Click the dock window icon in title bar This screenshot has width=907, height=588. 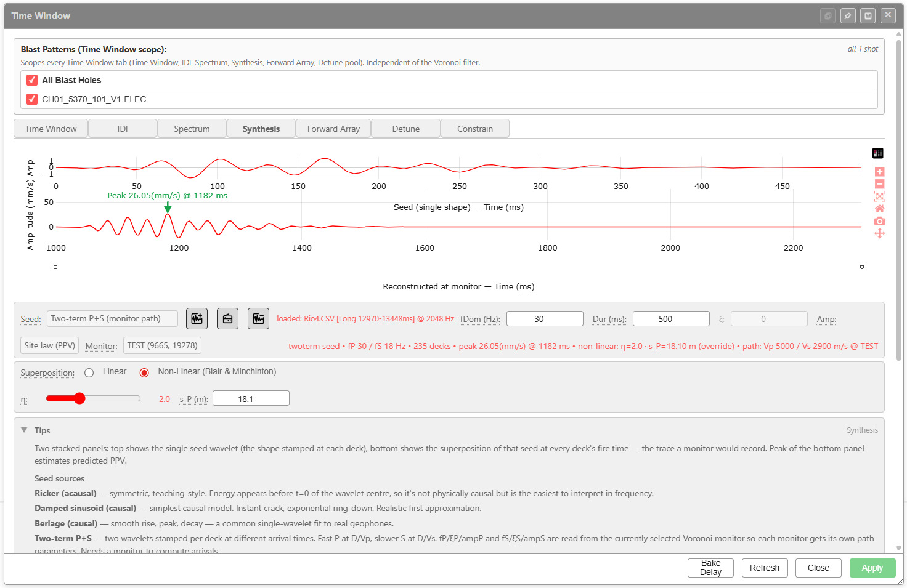pyautogui.click(x=868, y=16)
